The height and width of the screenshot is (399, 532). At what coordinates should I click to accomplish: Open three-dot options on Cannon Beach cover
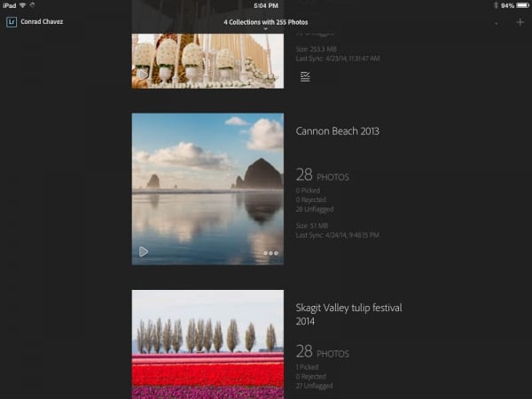[270, 253]
